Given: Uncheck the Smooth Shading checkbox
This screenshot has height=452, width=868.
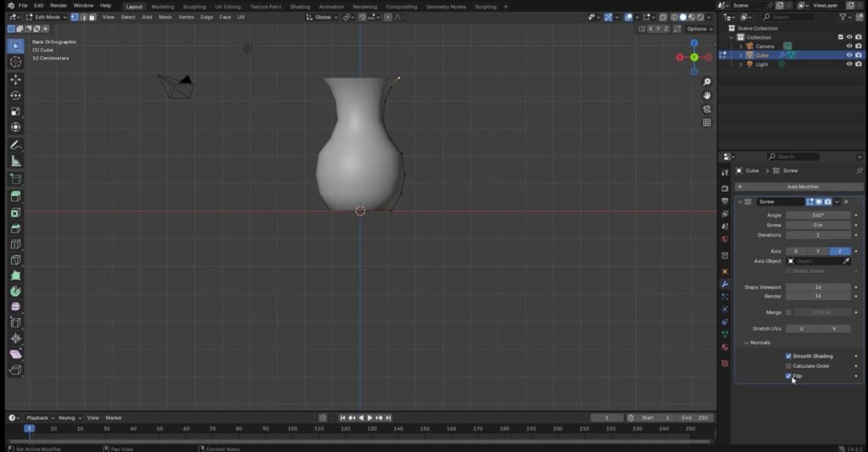Looking at the screenshot, I should [x=788, y=356].
